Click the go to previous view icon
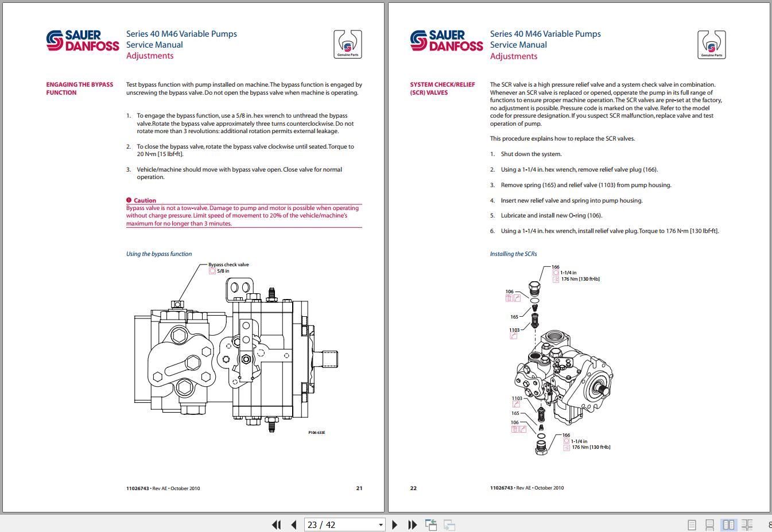Viewport: 772px width, 532px height. [431, 525]
